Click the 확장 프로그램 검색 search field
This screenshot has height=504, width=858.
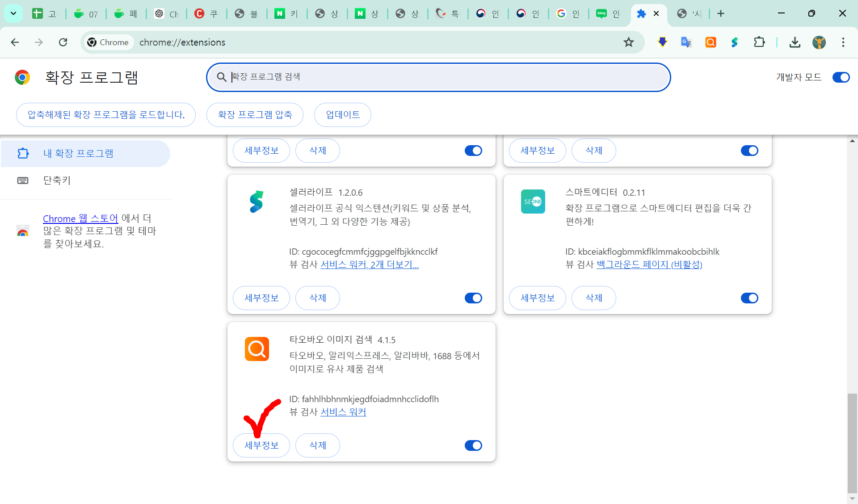(x=438, y=77)
